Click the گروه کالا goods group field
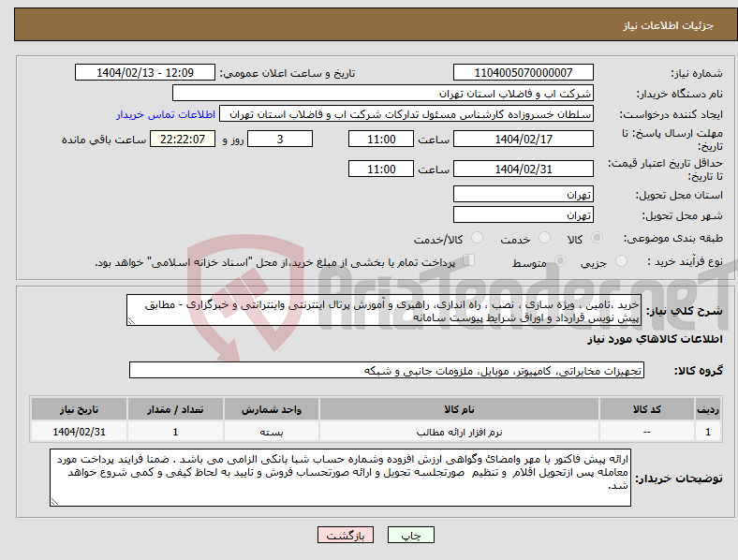The width and height of the screenshot is (738, 560). tap(387, 370)
